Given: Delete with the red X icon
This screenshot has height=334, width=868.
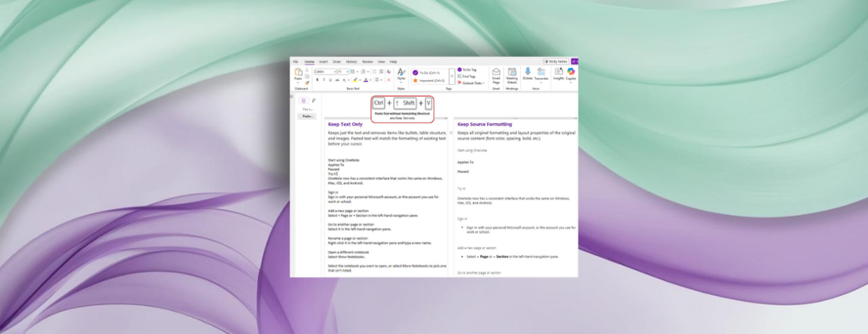Looking at the screenshot, I should coord(388,79).
